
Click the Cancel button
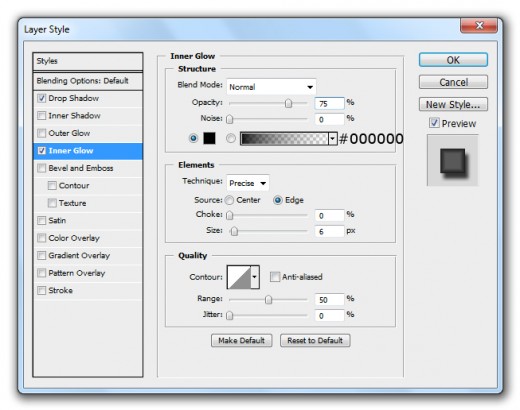point(453,82)
